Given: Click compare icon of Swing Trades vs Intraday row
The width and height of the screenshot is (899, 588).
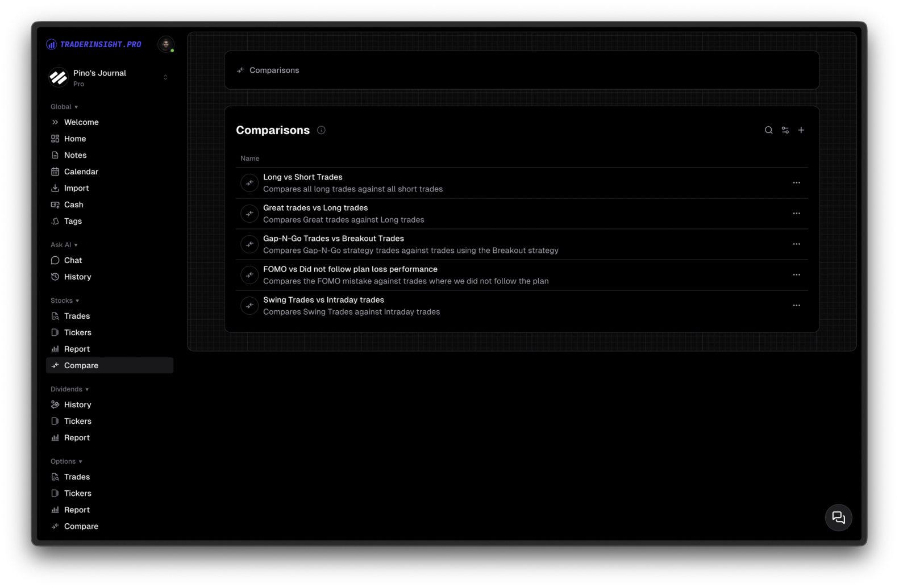Looking at the screenshot, I should click(249, 306).
